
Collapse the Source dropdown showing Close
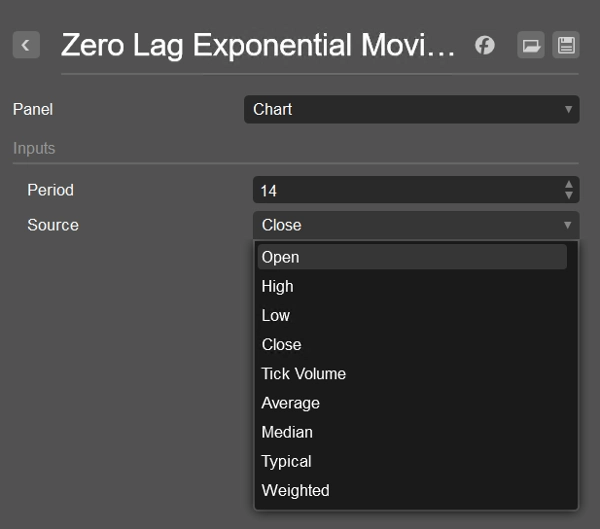pos(416,225)
